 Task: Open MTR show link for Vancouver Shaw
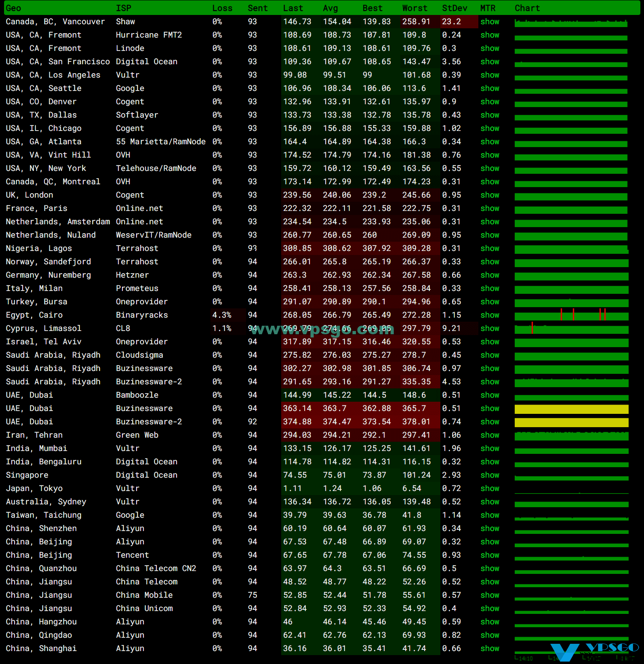[490, 22]
